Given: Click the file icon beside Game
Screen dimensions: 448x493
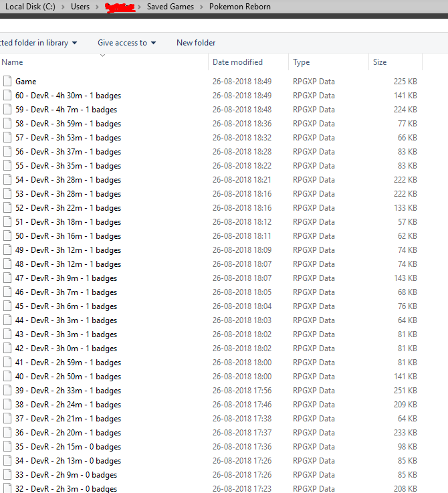Looking at the screenshot, I should [x=7, y=81].
